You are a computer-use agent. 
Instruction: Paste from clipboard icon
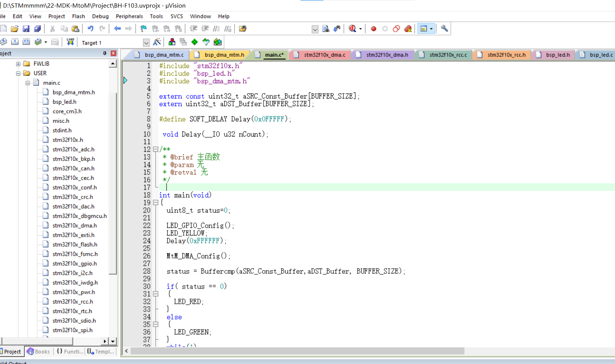(75, 29)
